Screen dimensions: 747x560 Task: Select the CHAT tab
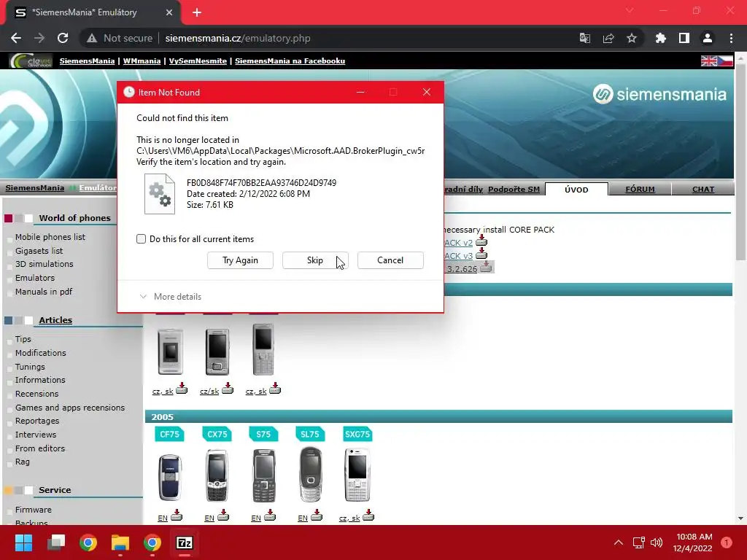[703, 189]
